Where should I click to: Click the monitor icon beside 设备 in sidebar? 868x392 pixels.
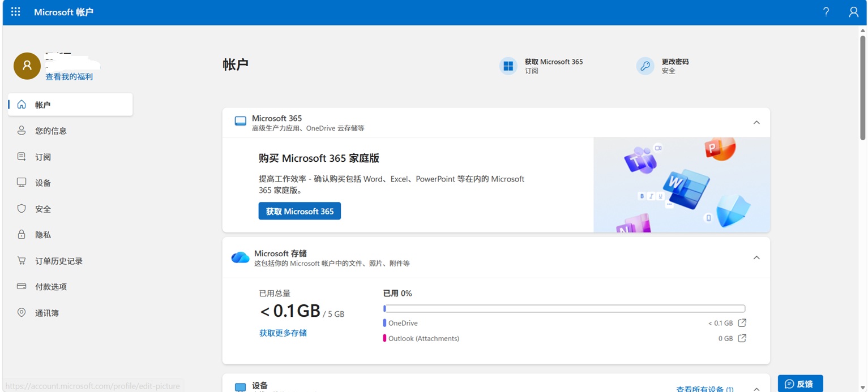tap(22, 183)
